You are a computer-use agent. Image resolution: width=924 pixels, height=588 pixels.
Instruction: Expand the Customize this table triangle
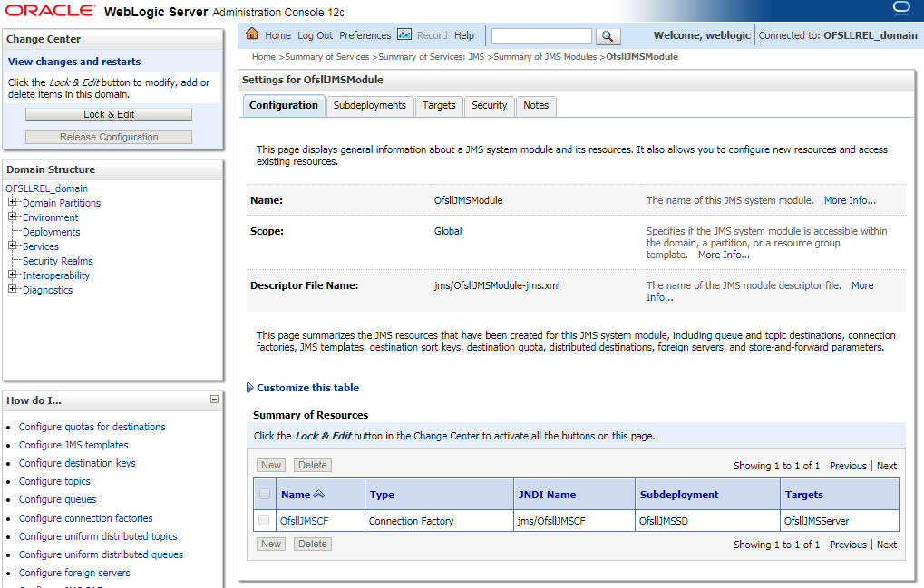[250, 387]
